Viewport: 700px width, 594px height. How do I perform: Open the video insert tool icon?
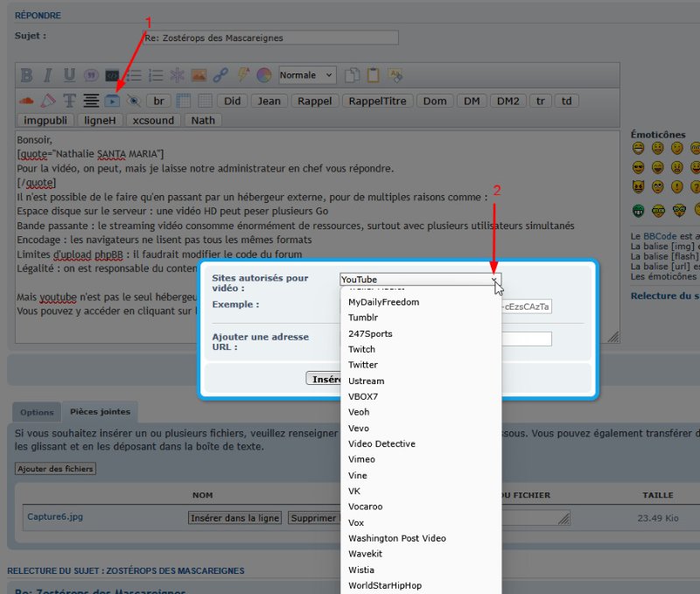tap(112, 101)
